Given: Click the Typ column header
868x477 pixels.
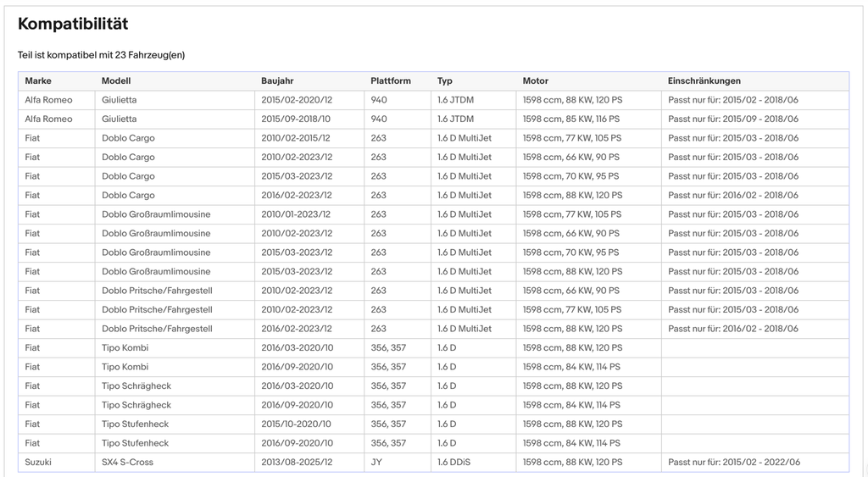Looking at the screenshot, I should (444, 80).
